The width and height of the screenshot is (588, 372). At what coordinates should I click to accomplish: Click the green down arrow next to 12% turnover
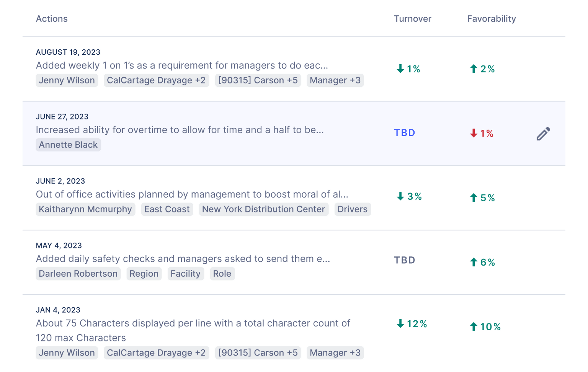point(400,324)
